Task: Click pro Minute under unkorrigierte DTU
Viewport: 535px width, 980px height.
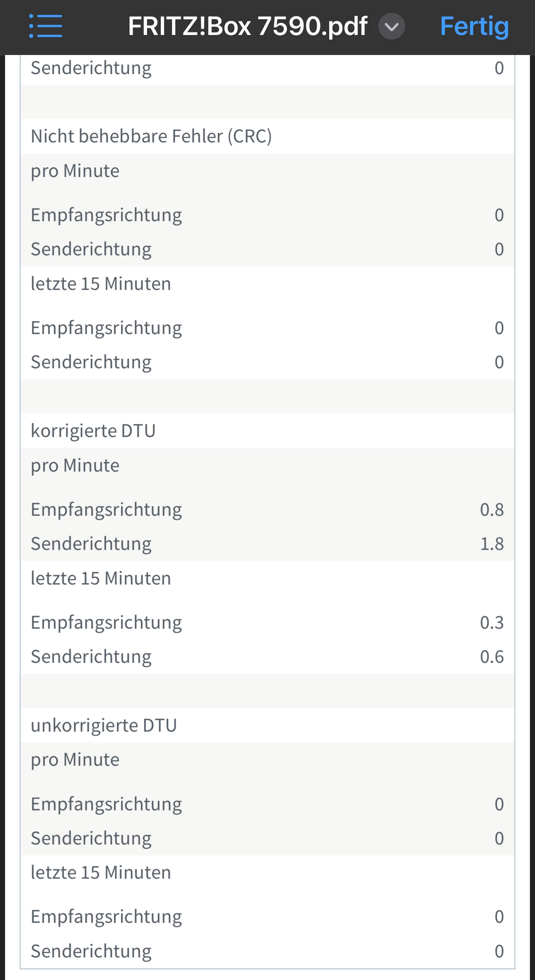Action: pos(75,760)
